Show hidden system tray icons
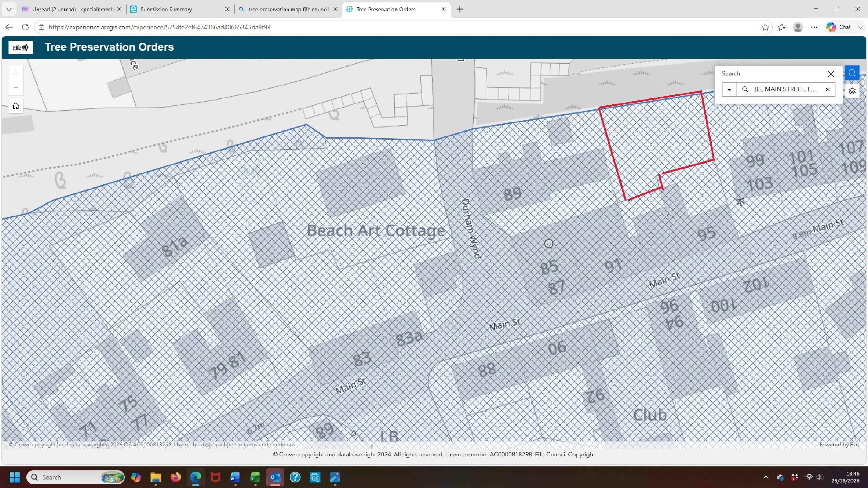 [766, 477]
